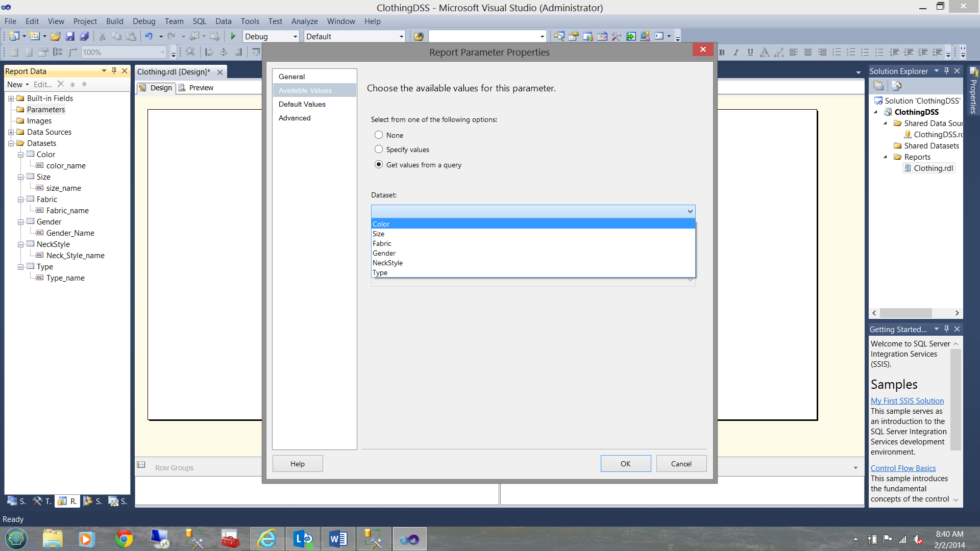
Task: Click the Undo toolbar icon
Action: click(x=149, y=36)
